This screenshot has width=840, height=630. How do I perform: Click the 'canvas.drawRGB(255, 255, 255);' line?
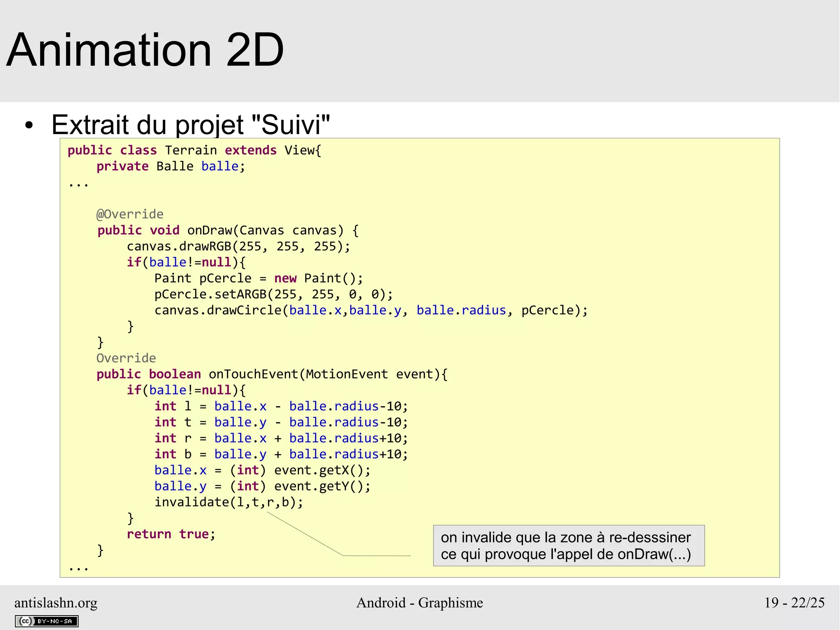[238, 246]
